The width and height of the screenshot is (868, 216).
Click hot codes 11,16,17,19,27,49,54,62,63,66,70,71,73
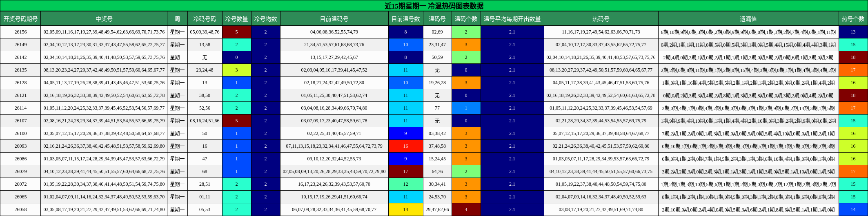(601, 32)
